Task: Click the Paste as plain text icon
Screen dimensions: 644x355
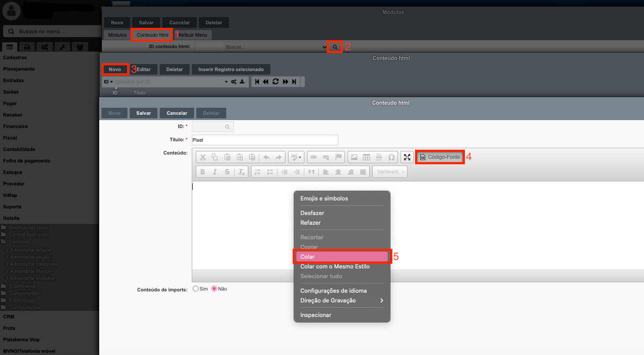Action: pos(240,157)
